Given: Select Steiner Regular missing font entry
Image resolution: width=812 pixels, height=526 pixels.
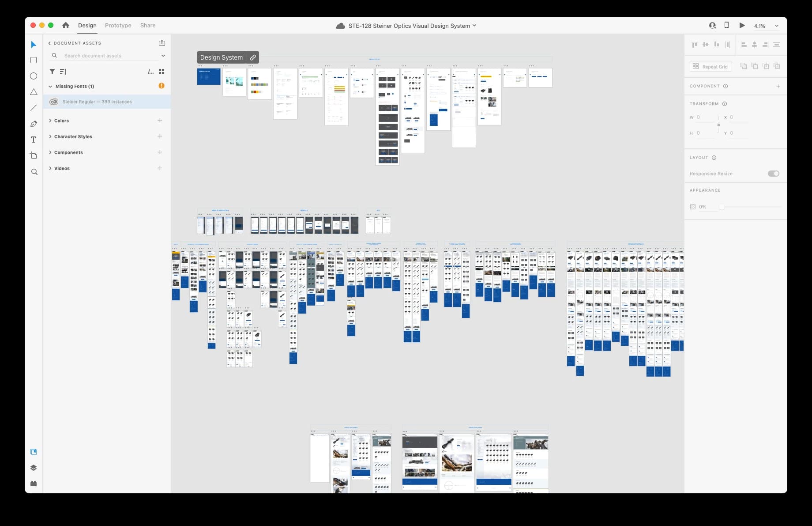Looking at the screenshot, I should (x=97, y=102).
